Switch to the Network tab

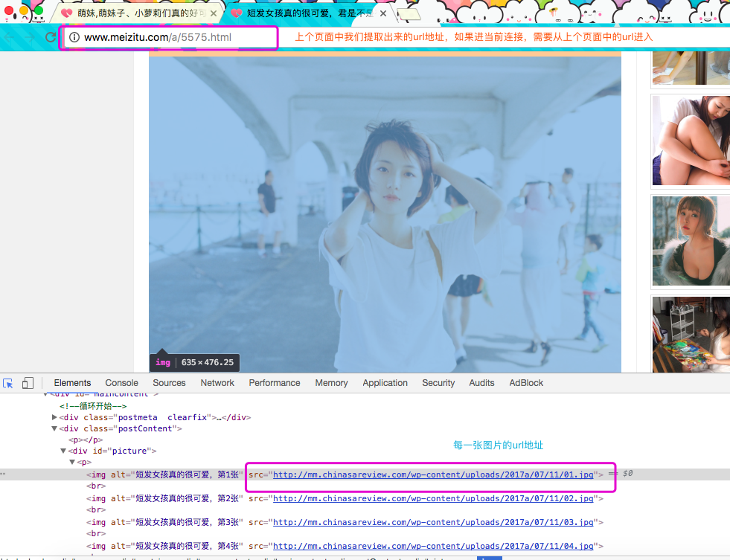217,383
